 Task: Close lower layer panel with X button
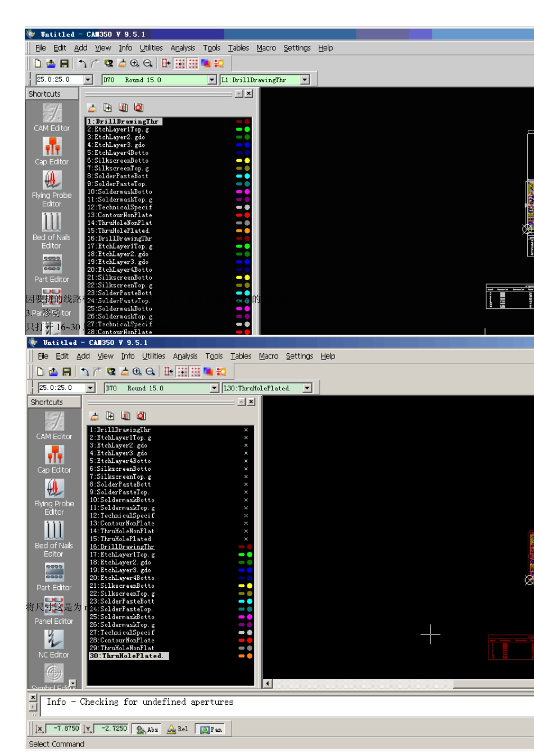[x=251, y=402]
